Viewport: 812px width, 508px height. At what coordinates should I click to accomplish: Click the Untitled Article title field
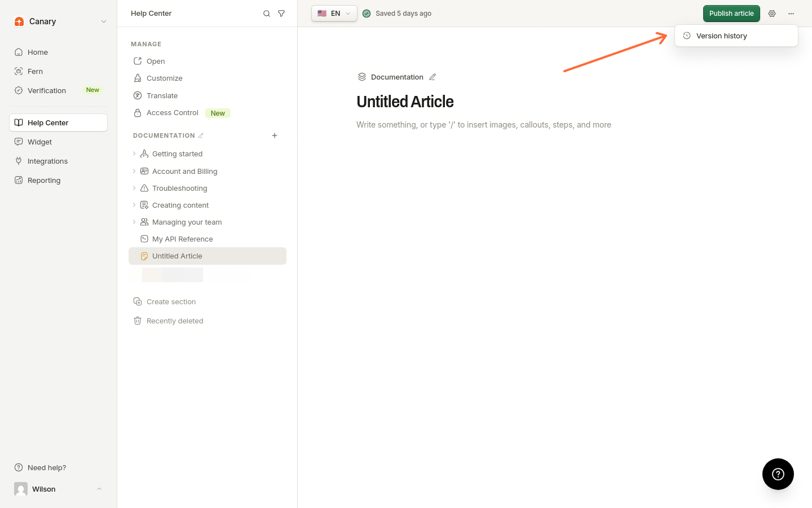tap(405, 102)
